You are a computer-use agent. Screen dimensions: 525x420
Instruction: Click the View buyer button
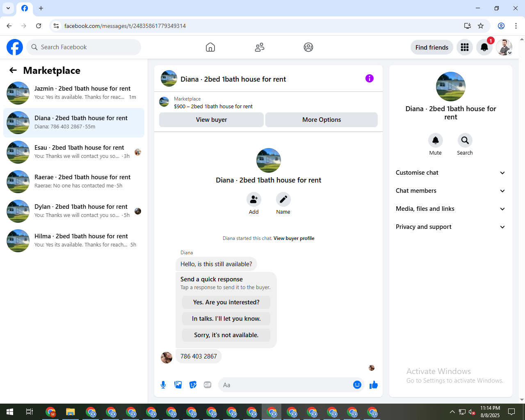pyautogui.click(x=211, y=120)
